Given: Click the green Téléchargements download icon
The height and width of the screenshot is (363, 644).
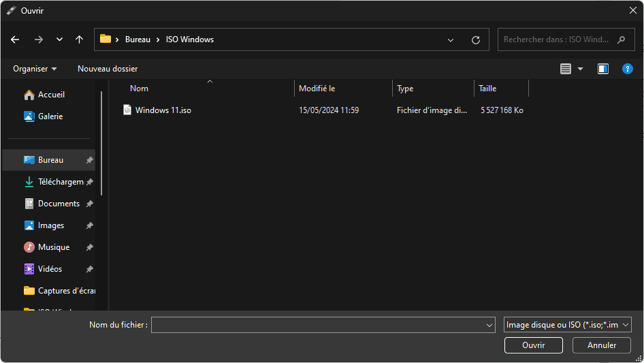Looking at the screenshot, I should pyautogui.click(x=29, y=182).
